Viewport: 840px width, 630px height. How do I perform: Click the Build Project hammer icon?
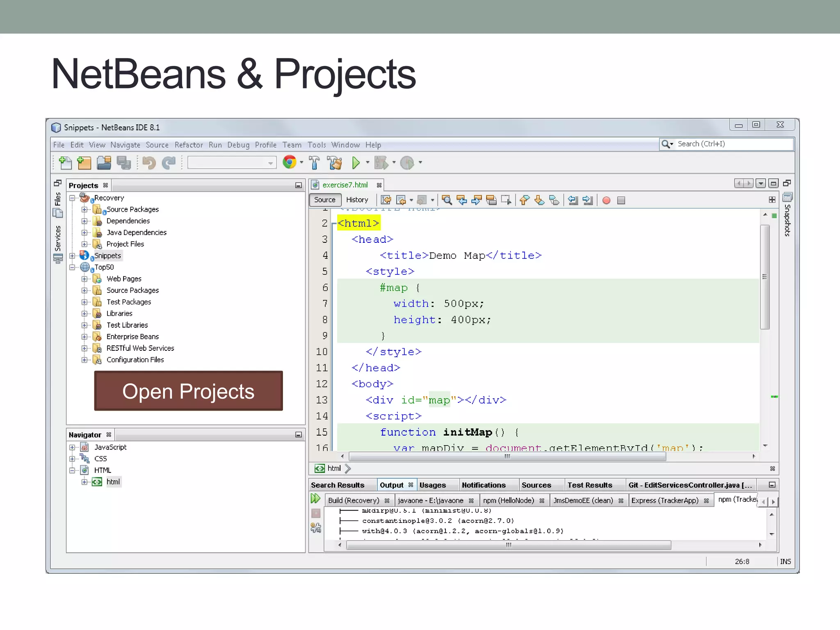click(315, 163)
